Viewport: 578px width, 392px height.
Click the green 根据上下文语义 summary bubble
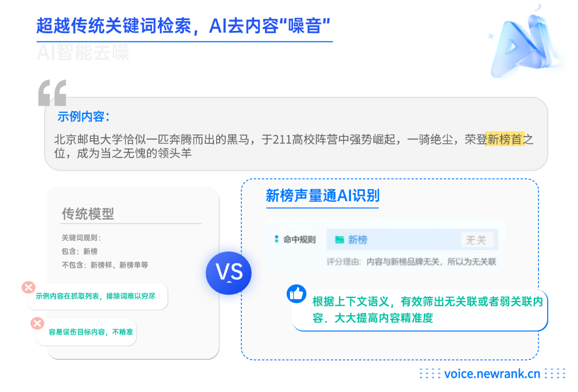(420, 310)
